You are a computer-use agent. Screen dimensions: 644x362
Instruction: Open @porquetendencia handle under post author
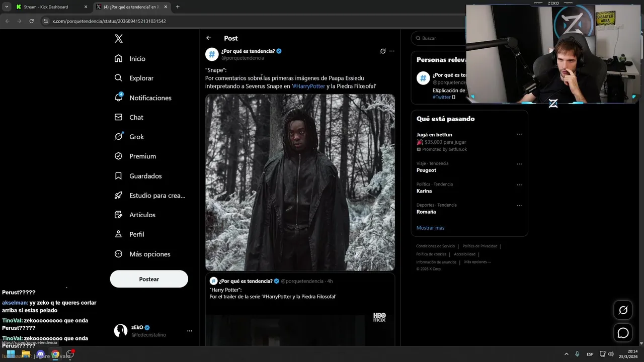[243, 58]
